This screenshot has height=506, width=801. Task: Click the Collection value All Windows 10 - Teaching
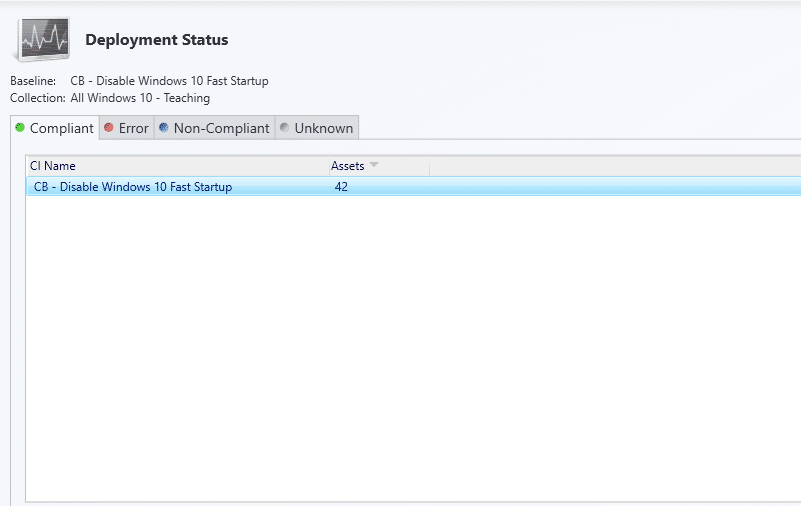click(x=140, y=98)
